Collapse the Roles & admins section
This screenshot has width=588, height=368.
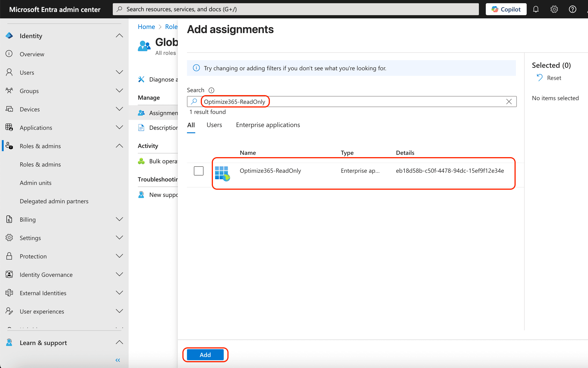point(119,146)
